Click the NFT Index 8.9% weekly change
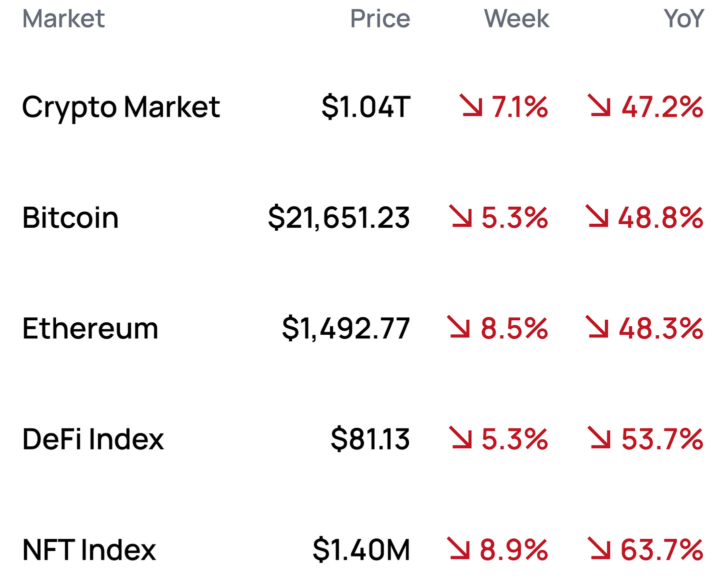This screenshot has height=576, width=728. point(513,549)
